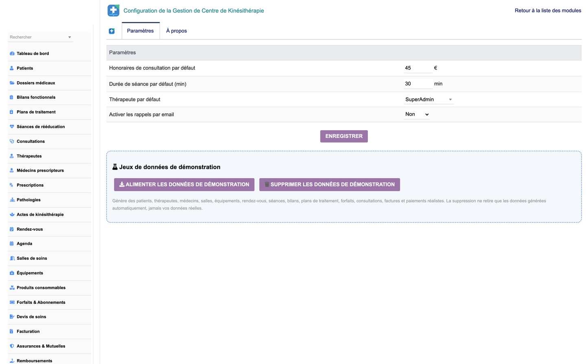
Task: Click the Dossiers médicaux folder icon
Action: (12, 83)
